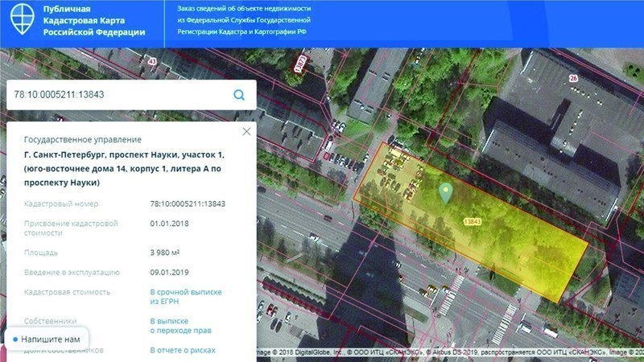Screen dimensions: 644x362
Task: Click the magnifier search icon
Action: coord(239,95)
